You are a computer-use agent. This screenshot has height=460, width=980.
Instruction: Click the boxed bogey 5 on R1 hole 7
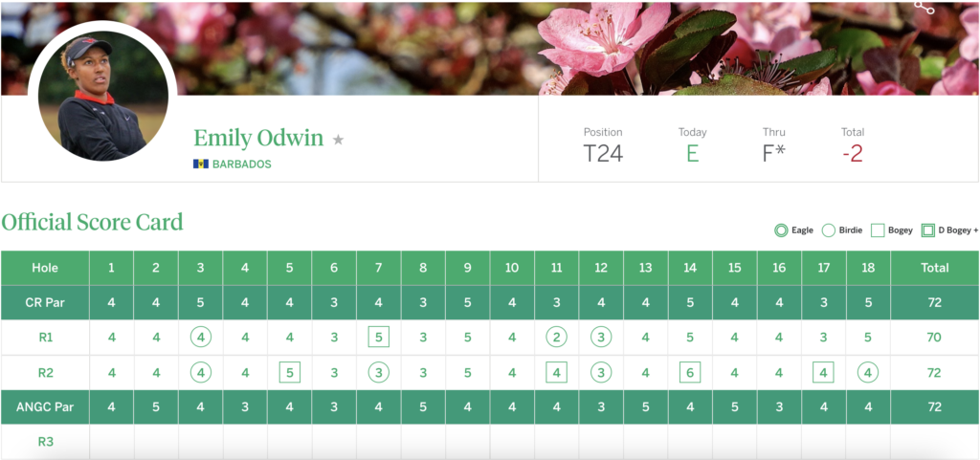click(379, 337)
